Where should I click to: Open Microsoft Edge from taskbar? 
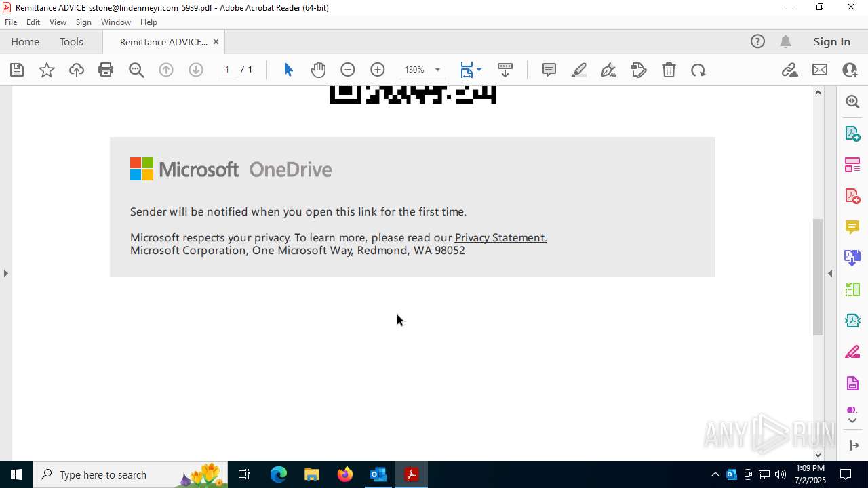(x=279, y=474)
